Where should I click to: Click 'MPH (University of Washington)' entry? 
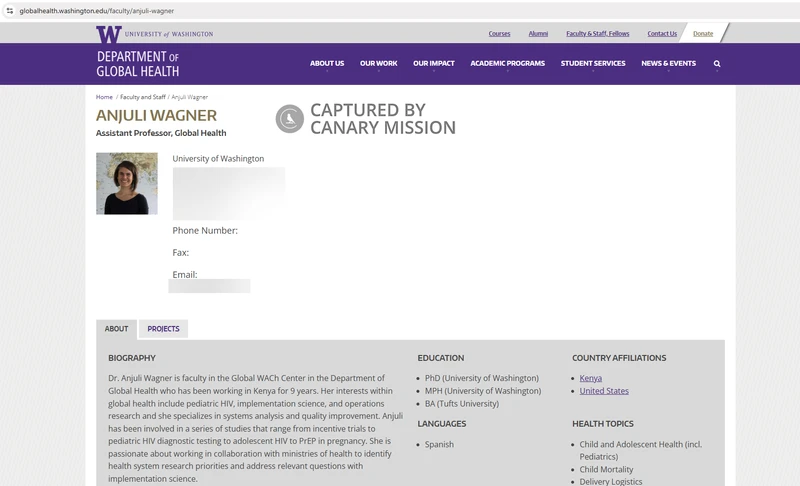click(483, 391)
